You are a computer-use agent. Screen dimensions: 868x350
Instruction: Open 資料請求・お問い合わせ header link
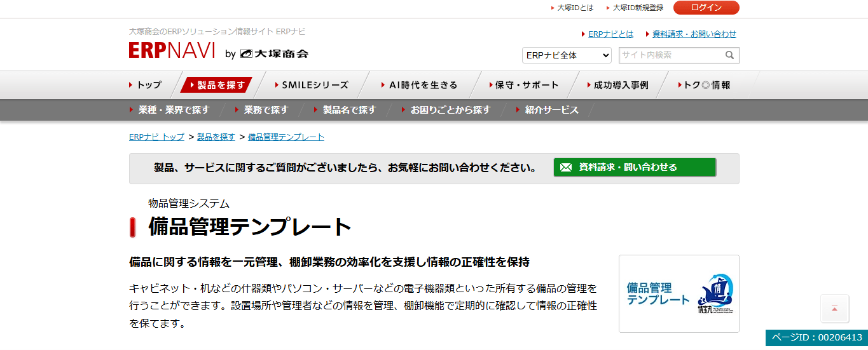694,34
